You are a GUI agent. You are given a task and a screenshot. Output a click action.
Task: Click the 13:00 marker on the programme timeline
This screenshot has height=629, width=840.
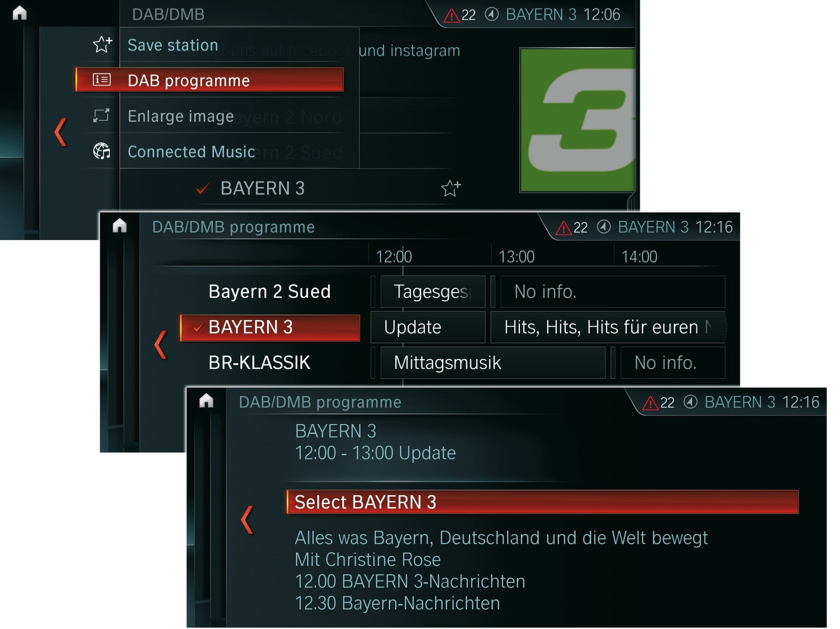coord(516,257)
